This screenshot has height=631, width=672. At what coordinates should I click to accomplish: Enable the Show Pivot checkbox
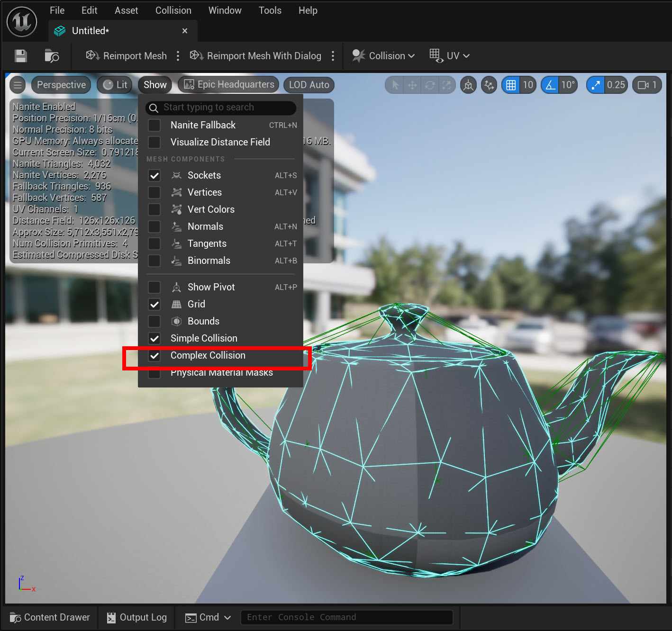click(x=154, y=288)
